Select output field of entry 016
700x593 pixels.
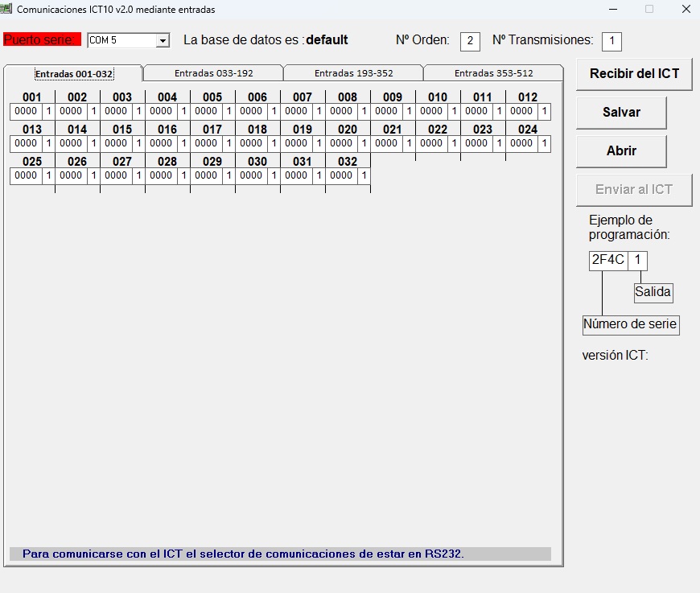184,143
